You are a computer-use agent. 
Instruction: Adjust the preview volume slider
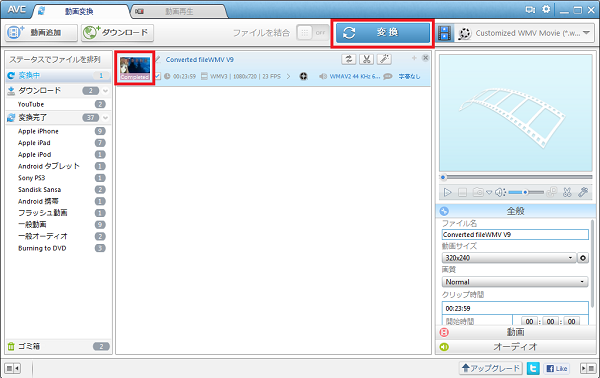coord(526,192)
